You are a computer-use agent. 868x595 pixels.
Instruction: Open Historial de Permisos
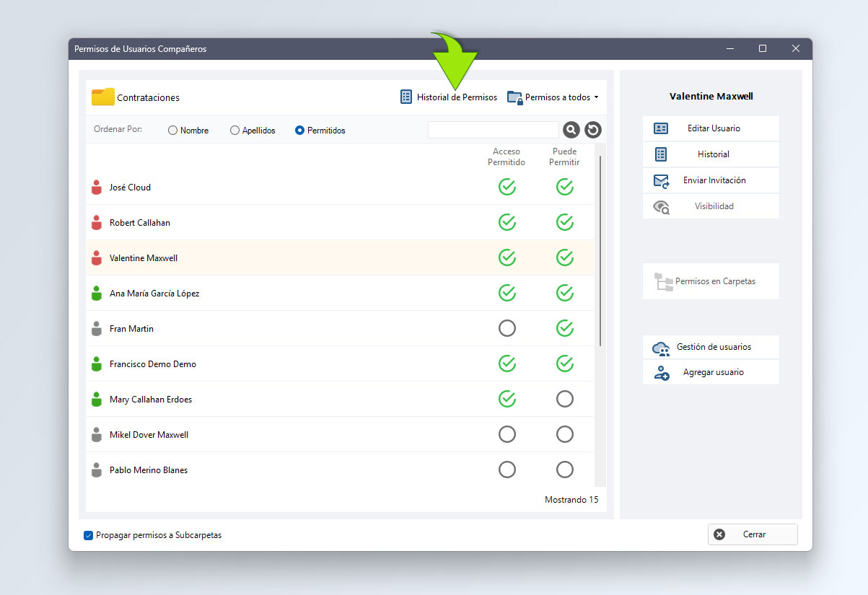[x=449, y=97]
